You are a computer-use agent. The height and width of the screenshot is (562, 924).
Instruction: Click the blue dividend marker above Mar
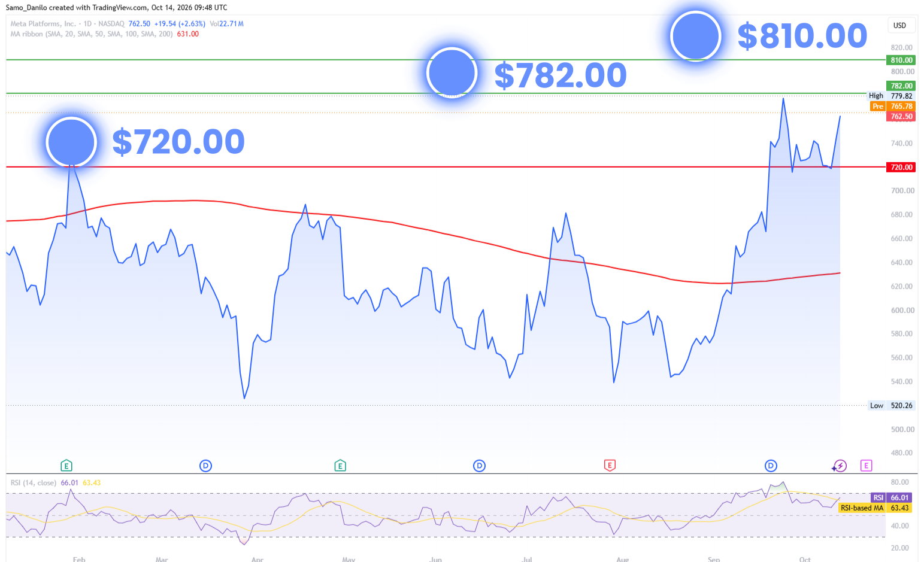(206, 466)
